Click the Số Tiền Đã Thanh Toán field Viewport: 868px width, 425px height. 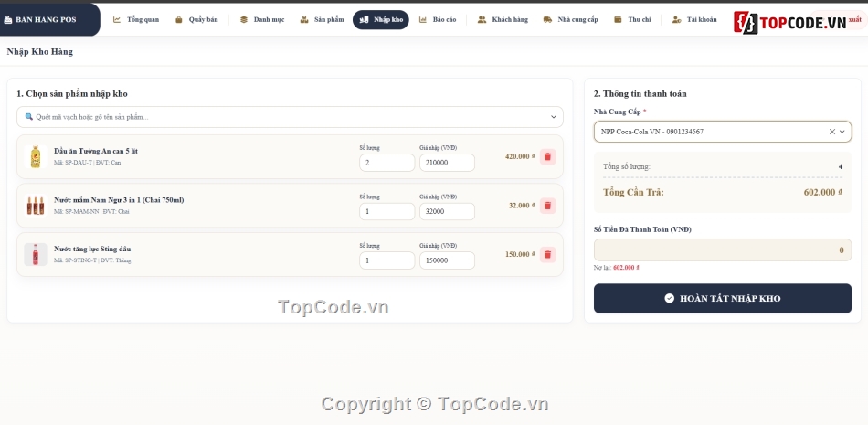[x=723, y=250]
